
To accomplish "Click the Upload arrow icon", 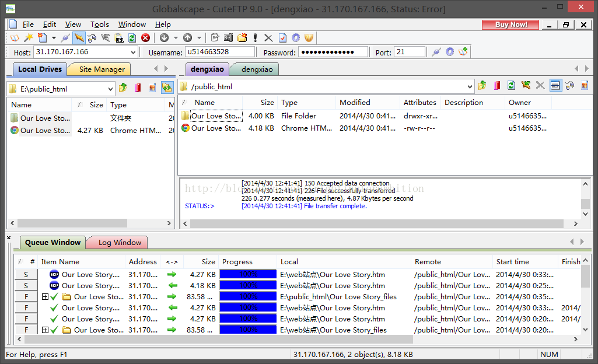I will pos(187,38).
